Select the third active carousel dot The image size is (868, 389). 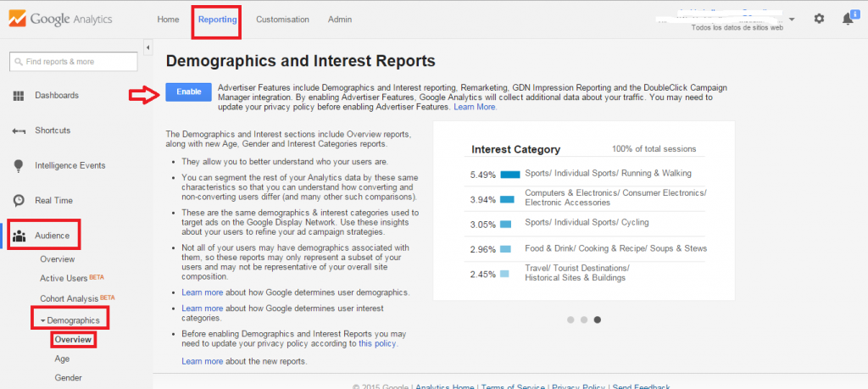tap(598, 320)
